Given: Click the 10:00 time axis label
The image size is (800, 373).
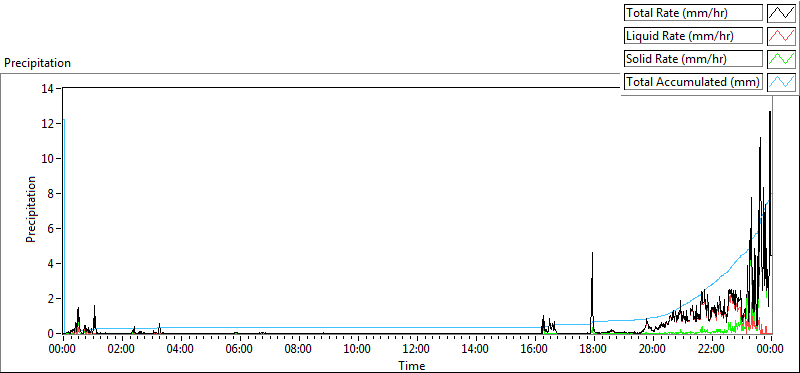Looking at the screenshot, I should point(357,350).
